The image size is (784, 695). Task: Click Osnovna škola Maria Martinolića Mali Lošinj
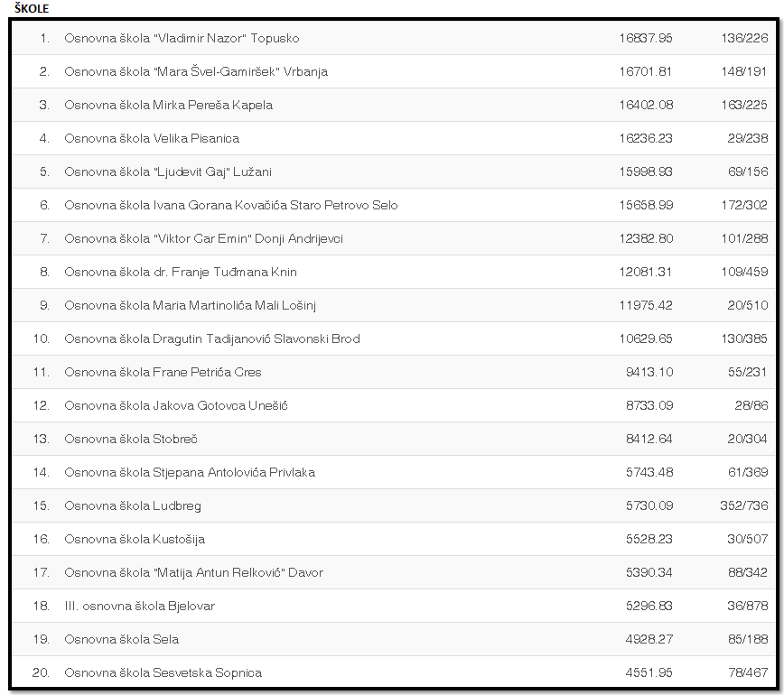[190, 306]
